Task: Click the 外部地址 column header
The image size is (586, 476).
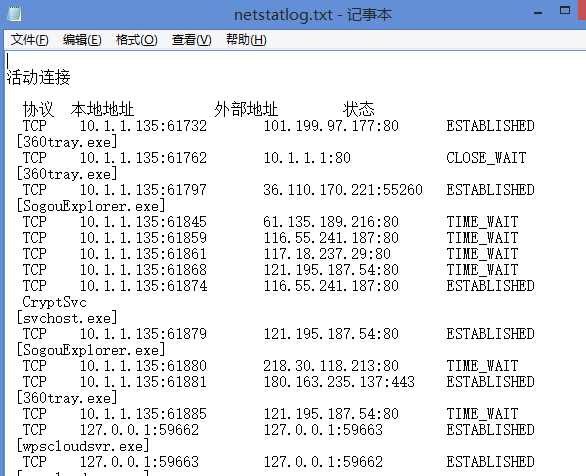Action: coord(246,109)
